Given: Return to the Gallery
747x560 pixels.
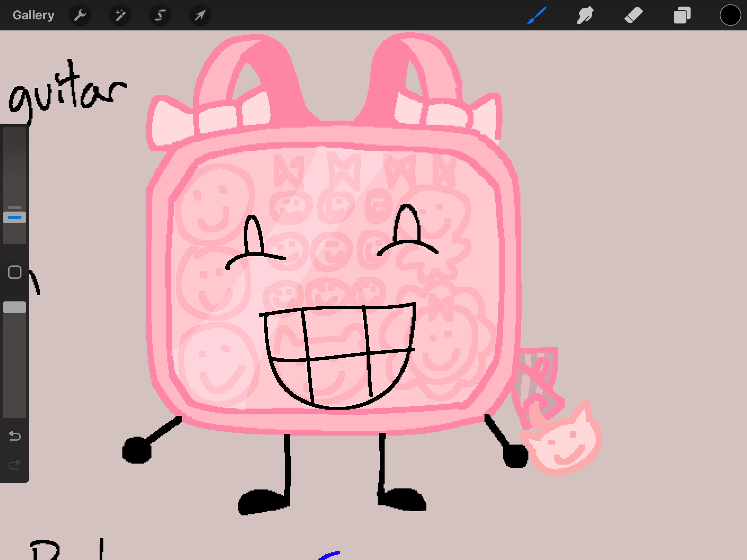Looking at the screenshot, I should pyautogui.click(x=33, y=15).
